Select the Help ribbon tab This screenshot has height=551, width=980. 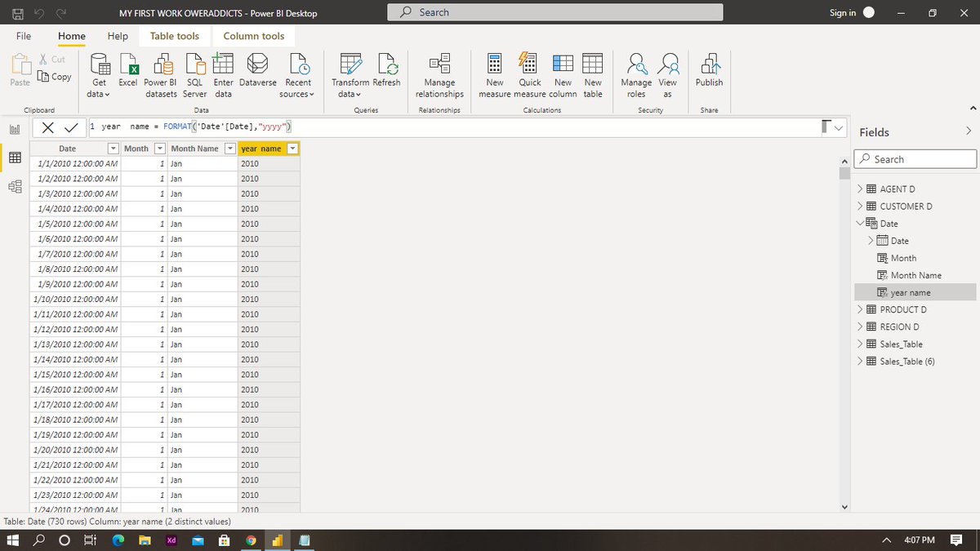point(118,36)
